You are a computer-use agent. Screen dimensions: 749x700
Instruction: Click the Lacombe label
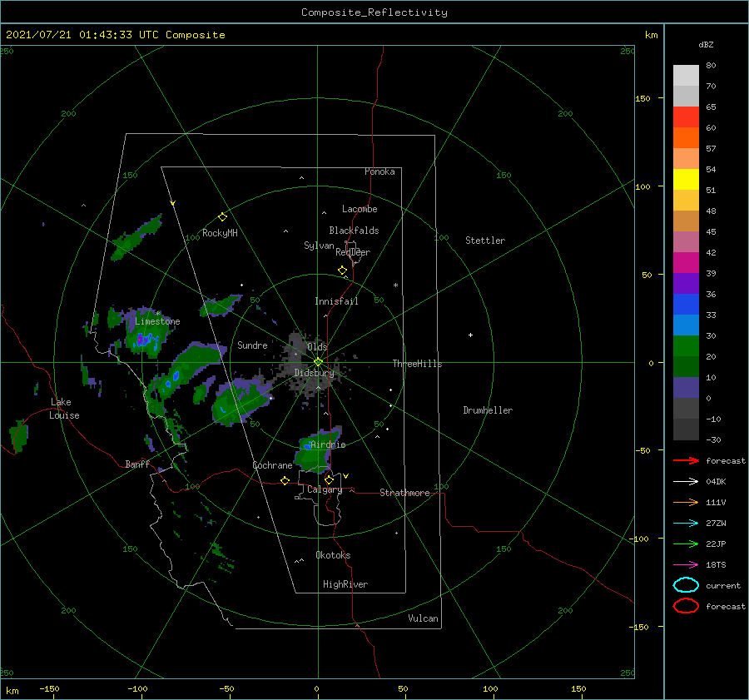pyautogui.click(x=360, y=209)
